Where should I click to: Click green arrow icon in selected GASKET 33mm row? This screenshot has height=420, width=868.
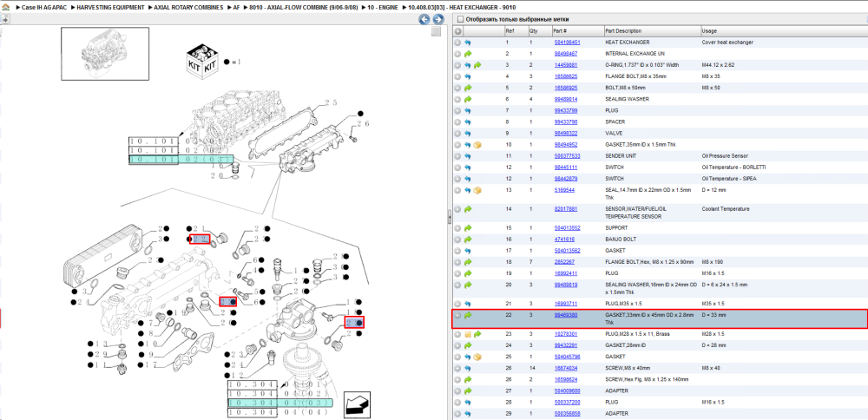pos(468,315)
